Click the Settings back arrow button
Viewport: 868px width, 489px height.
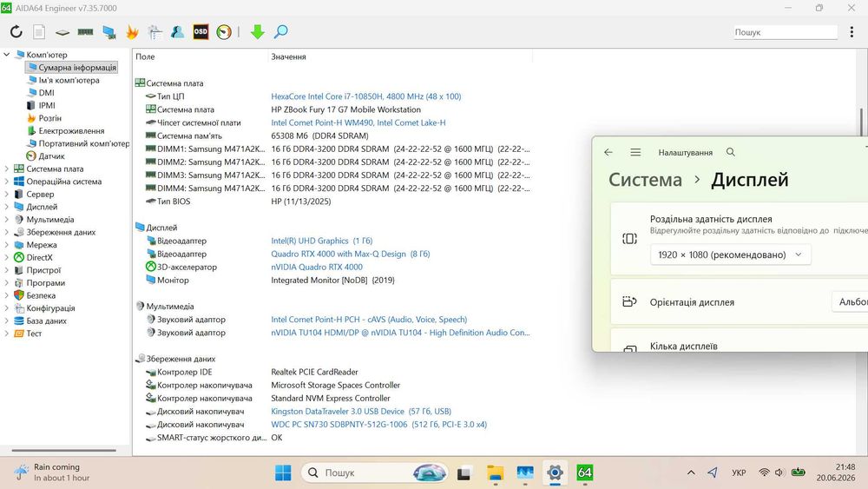pos(608,152)
